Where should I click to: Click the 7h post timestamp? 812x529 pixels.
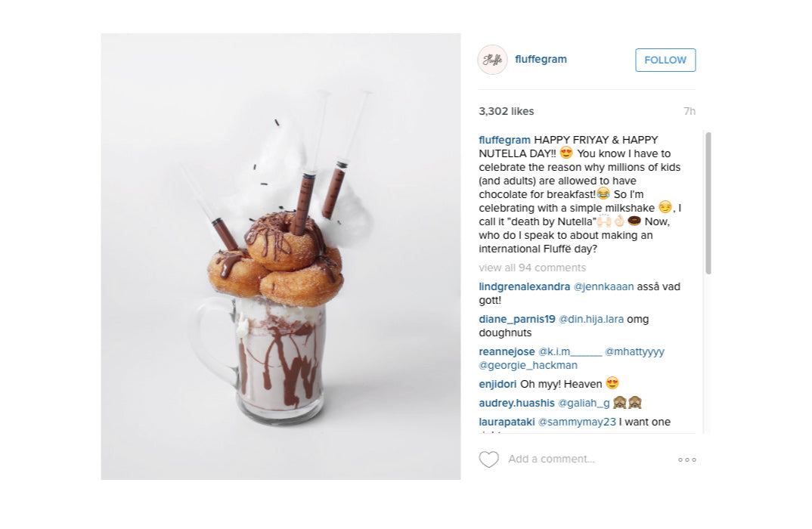(690, 111)
